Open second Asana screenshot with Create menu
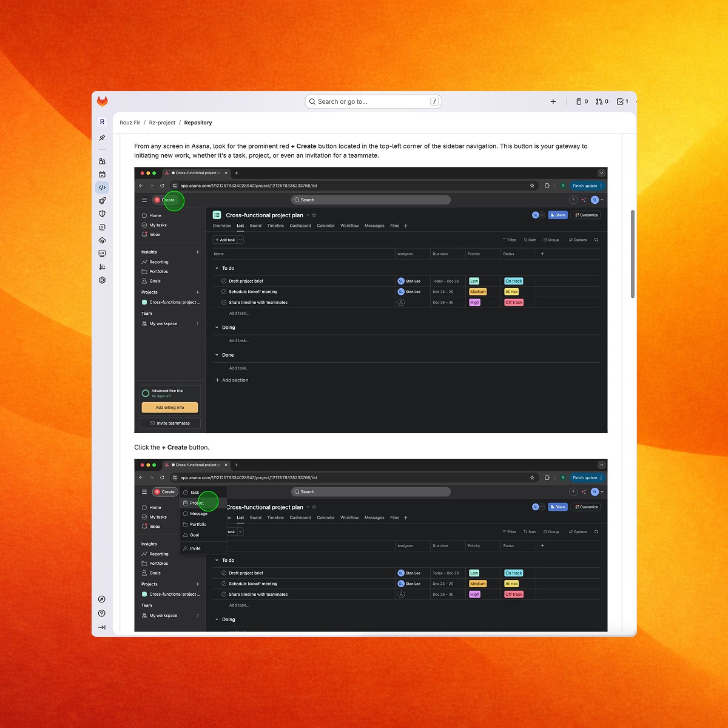 [371, 545]
